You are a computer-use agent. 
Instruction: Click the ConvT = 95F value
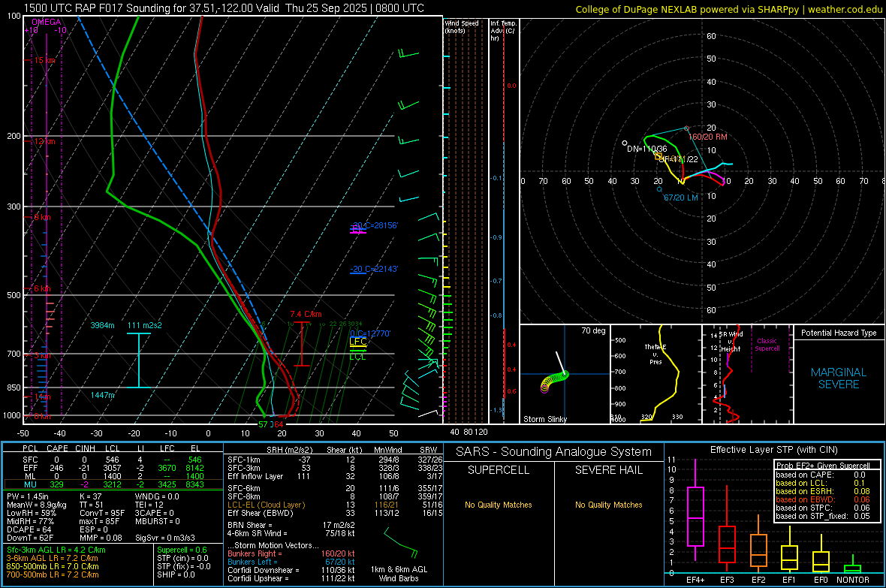coord(101,513)
